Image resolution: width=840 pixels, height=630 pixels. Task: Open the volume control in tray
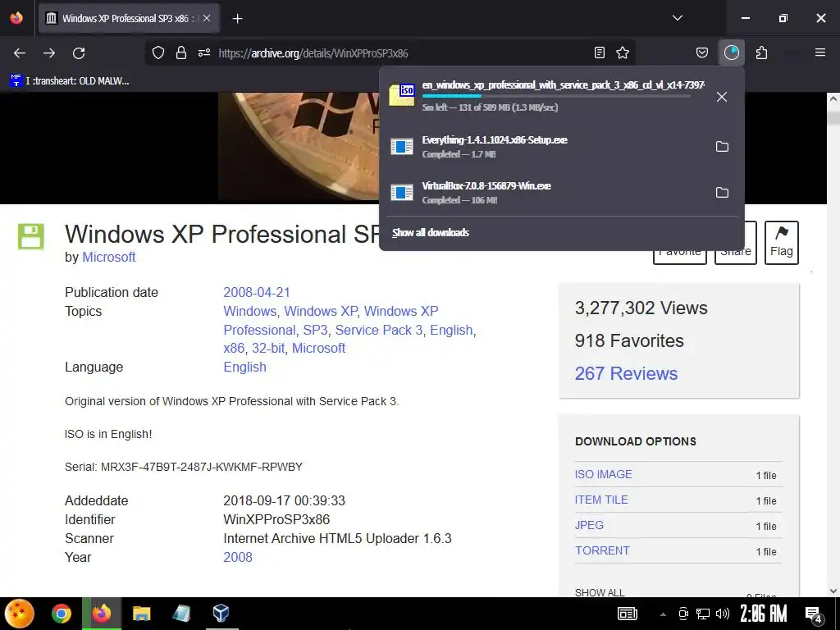coord(722,614)
